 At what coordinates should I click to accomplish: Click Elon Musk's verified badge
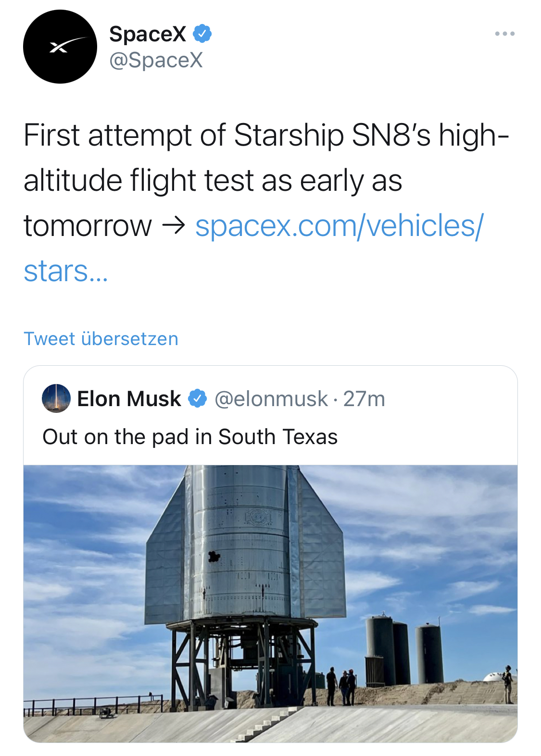point(197,398)
